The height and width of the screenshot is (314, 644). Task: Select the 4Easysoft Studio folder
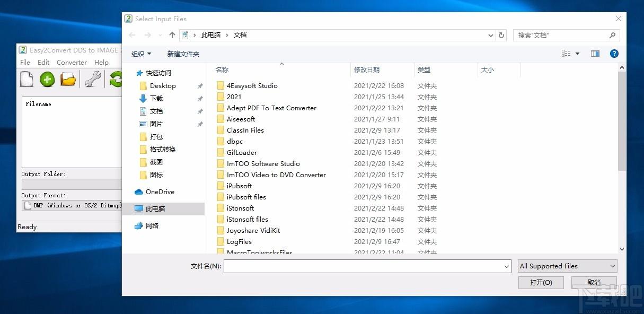click(252, 85)
